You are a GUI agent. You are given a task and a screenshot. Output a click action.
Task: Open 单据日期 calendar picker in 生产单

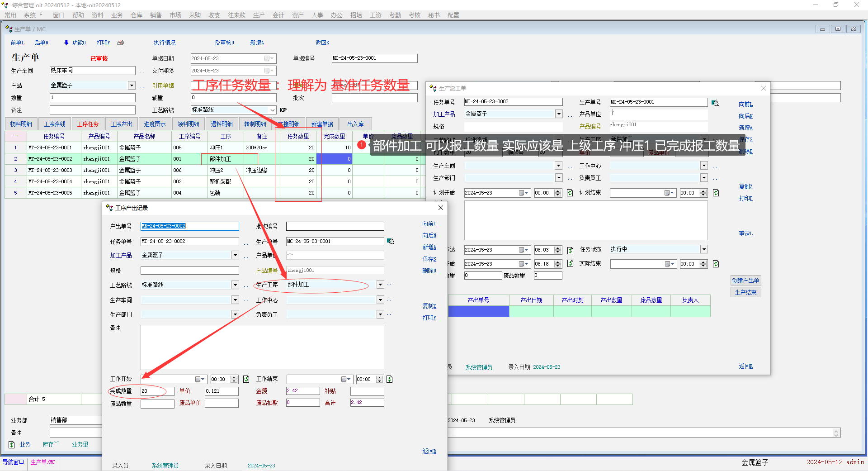[269, 58]
